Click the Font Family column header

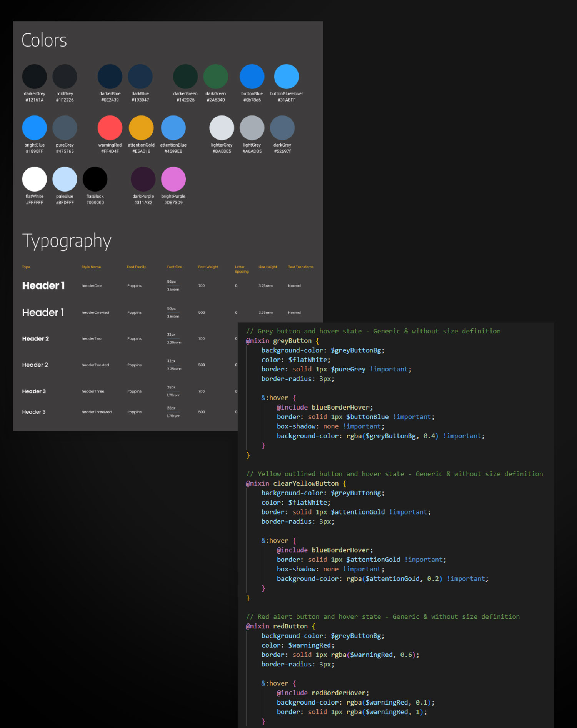(137, 267)
